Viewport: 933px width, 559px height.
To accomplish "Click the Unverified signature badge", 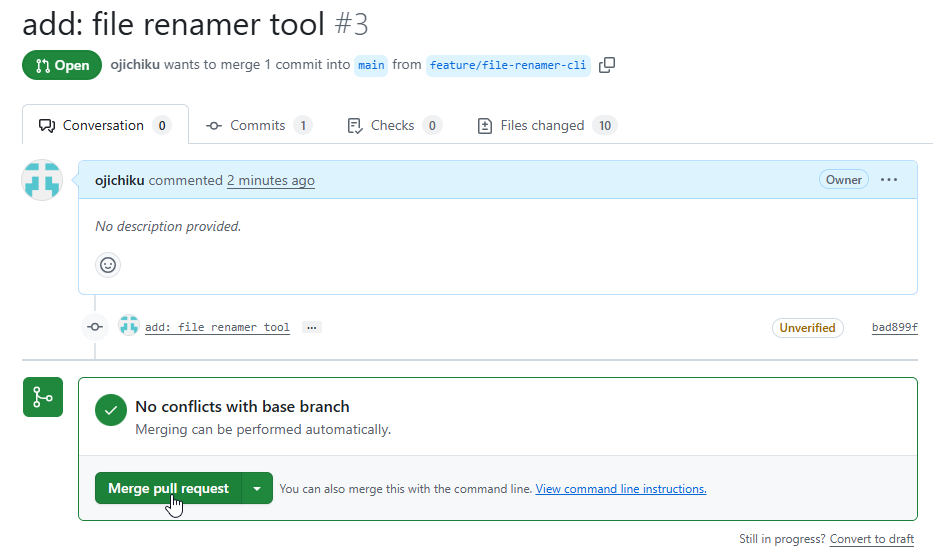I will 807,328.
